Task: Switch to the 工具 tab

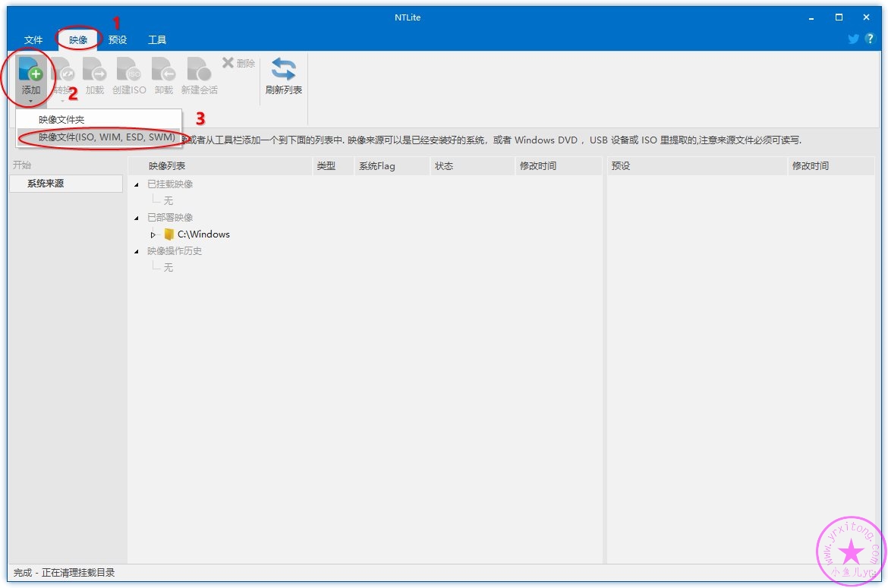Action: pyautogui.click(x=157, y=39)
